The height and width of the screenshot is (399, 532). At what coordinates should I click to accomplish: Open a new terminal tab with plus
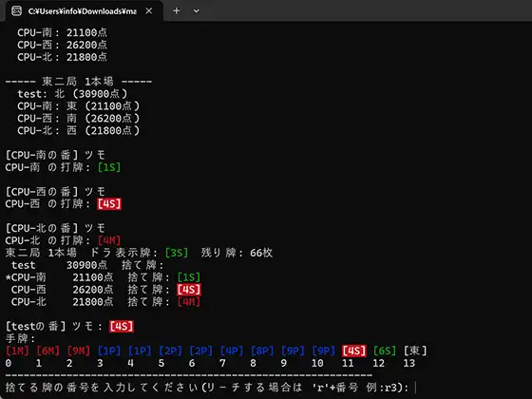point(176,10)
